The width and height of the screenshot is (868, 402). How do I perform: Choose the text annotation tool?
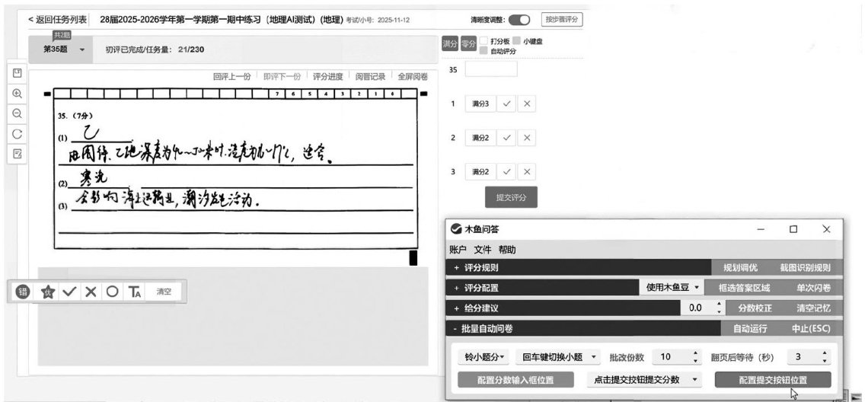[x=135, y=292]
